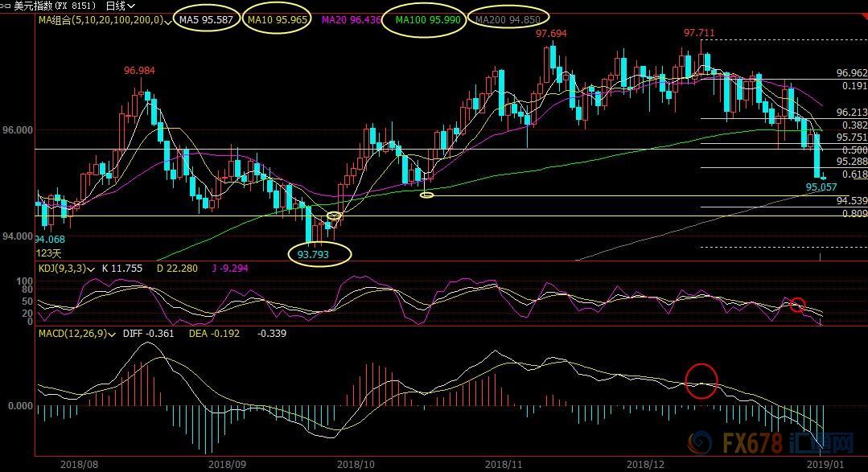The width and height of the screenshot is (868, 472).
Task: Open the 日线 timeframe dropdown
Action: (121, 5)
